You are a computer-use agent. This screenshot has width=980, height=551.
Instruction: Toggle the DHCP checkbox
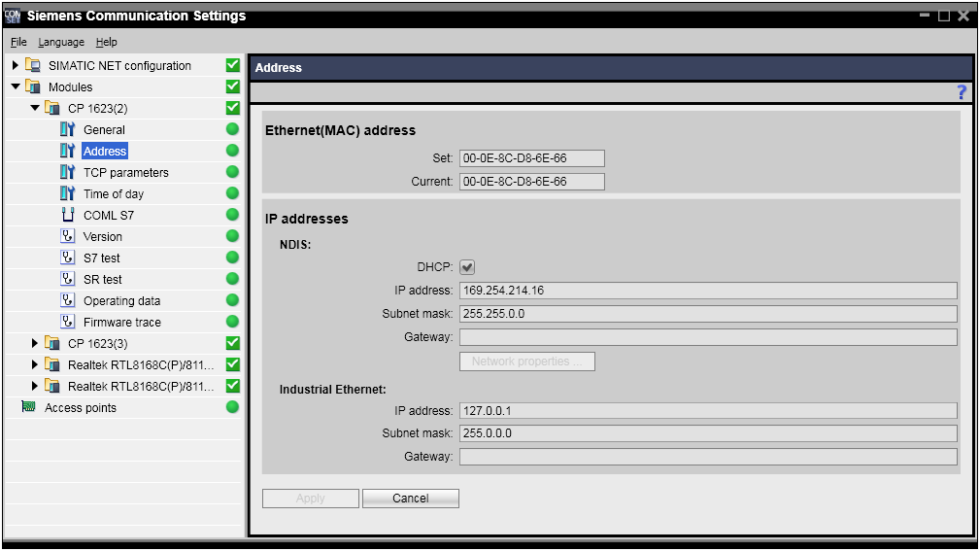[467, 267]
